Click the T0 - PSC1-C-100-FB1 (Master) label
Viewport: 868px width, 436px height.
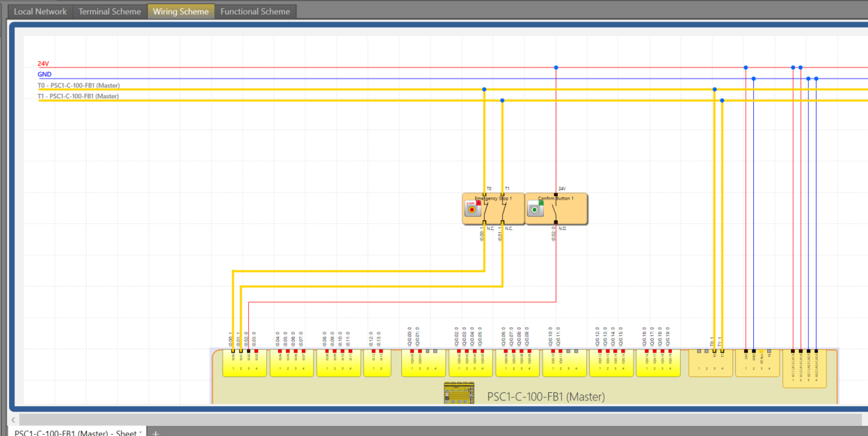pos(79,86)
